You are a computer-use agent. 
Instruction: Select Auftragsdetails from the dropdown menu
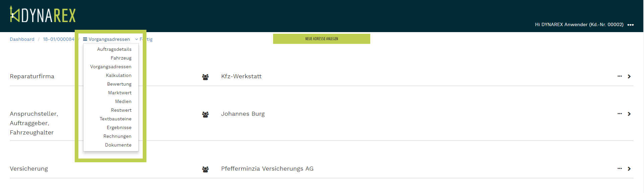tap(114, 49)
